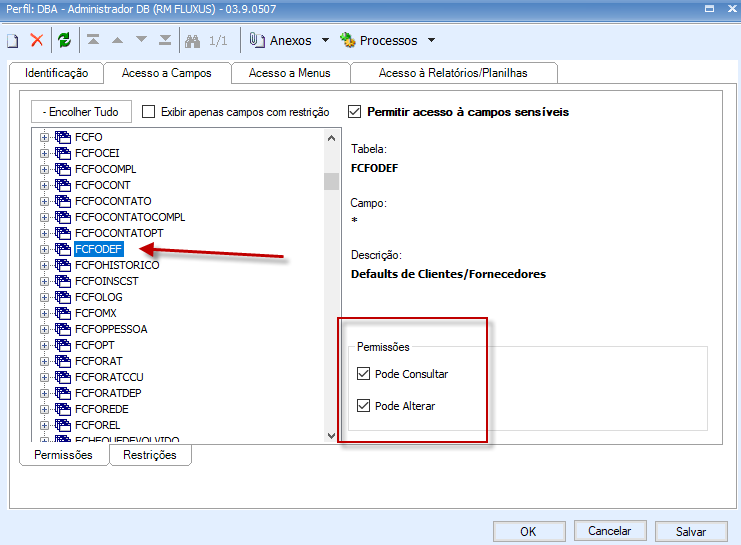
Task: Go to last record arrow icon
Action: pos(164,40)
